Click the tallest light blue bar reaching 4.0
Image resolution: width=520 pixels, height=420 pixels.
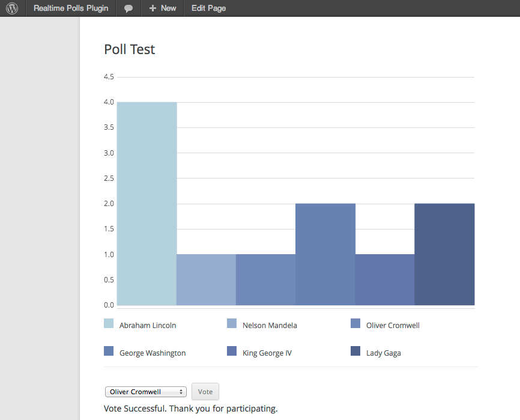tap(147, 204)
